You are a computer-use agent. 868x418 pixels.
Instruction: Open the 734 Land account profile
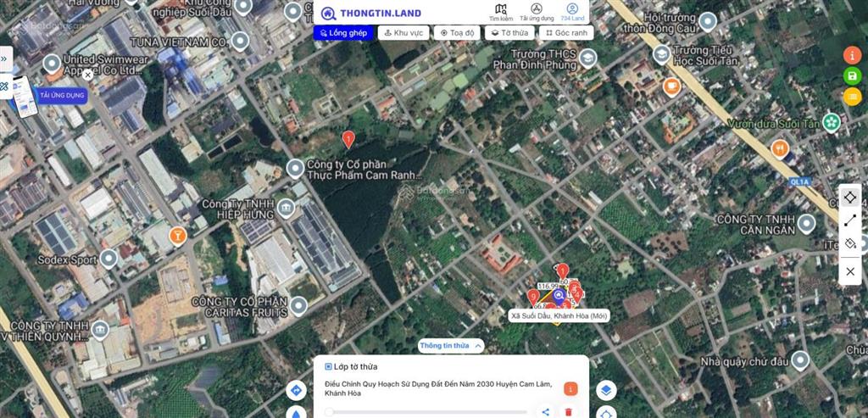tap(572, 12)
